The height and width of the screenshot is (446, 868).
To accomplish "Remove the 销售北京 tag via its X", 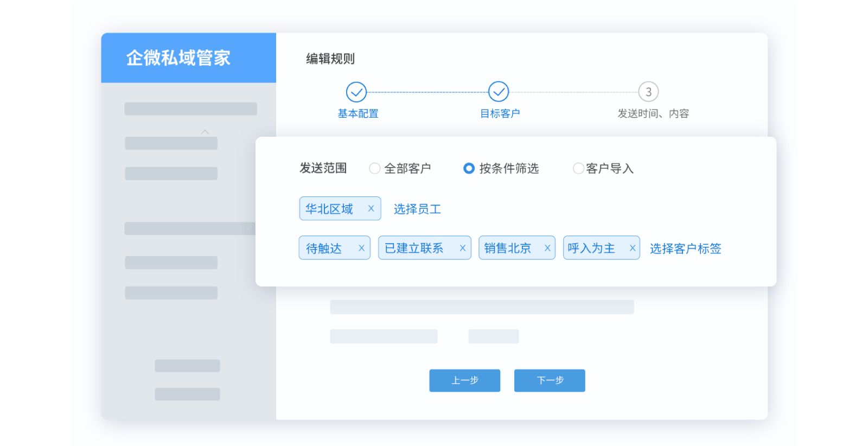I will (547, 248).
